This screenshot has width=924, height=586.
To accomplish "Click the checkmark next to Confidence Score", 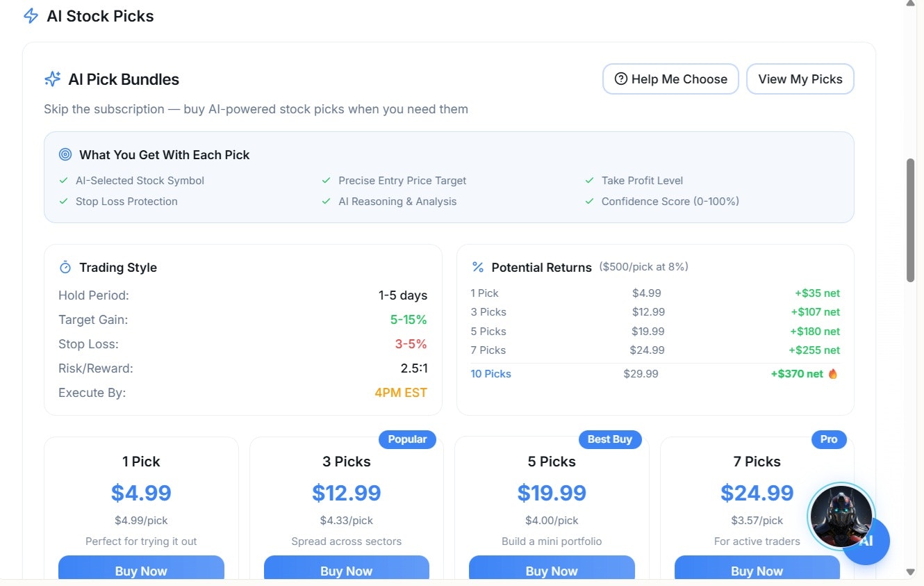I will [589, 202].
